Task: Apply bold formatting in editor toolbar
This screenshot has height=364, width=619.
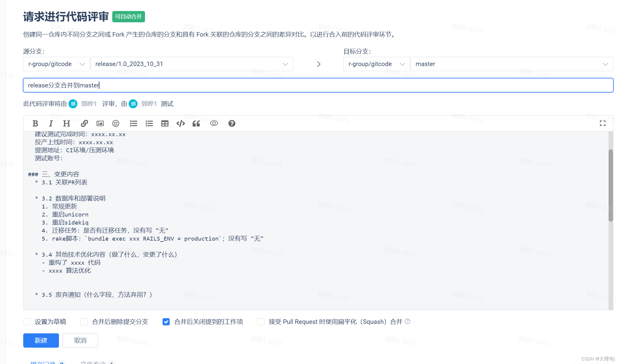Action: pyautogui.click(x=35, y=123)
